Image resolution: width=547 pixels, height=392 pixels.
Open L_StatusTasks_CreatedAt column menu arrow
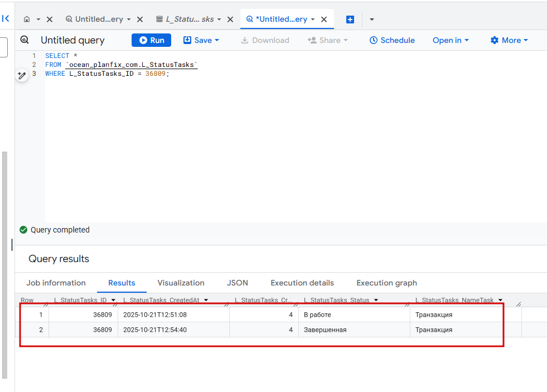(x=206, y=300)
